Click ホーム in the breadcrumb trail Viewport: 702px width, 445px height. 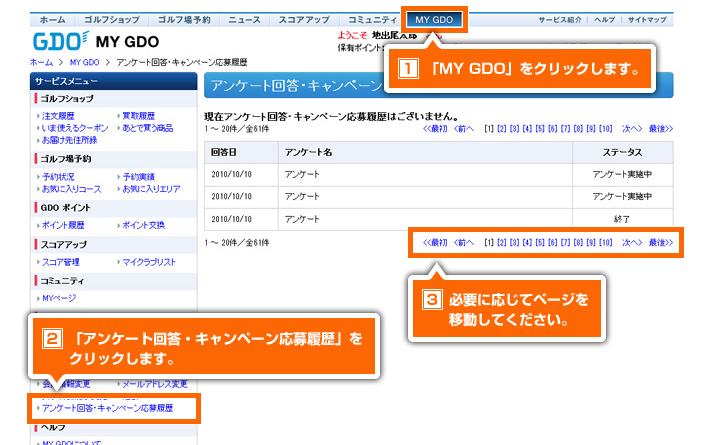(41, 62)
